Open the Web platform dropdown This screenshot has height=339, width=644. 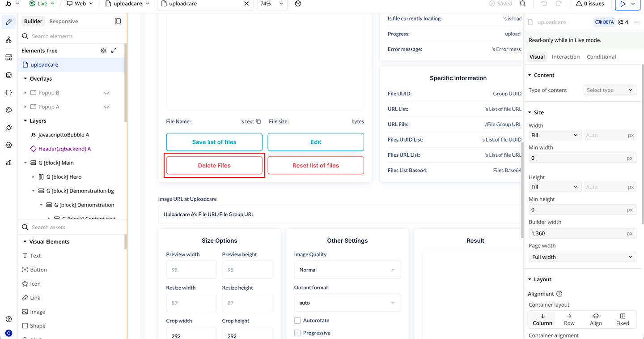[x=80, y=4]
